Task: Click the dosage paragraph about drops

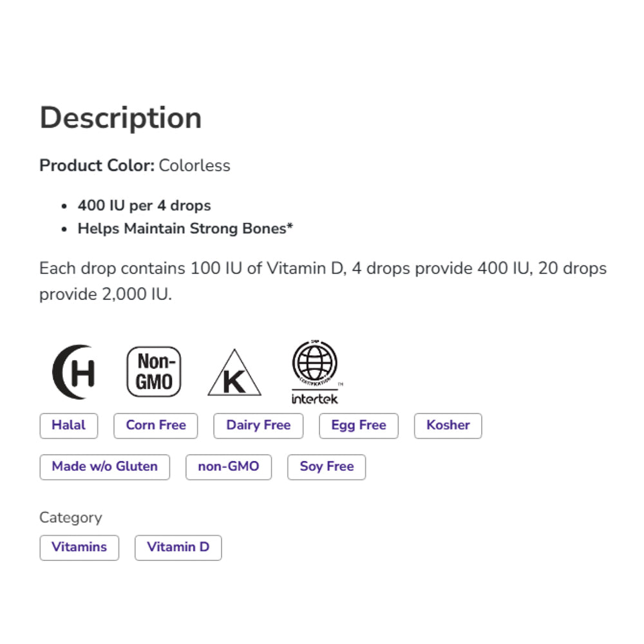Action: tap(322, 281)
